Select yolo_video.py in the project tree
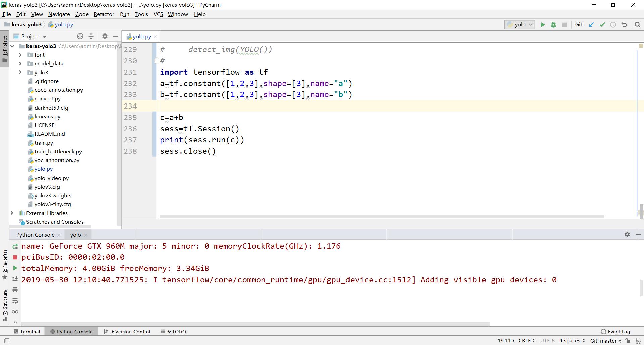Image resolution: width=644 pixels, height=345 pixels. tap(51, 178)
